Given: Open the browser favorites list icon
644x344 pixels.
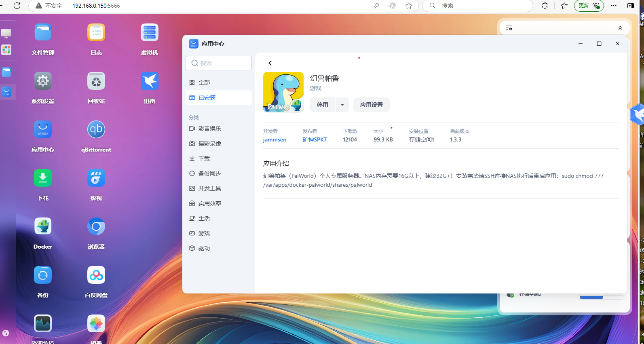Looking at the screenshot, I should click(564, 6).
